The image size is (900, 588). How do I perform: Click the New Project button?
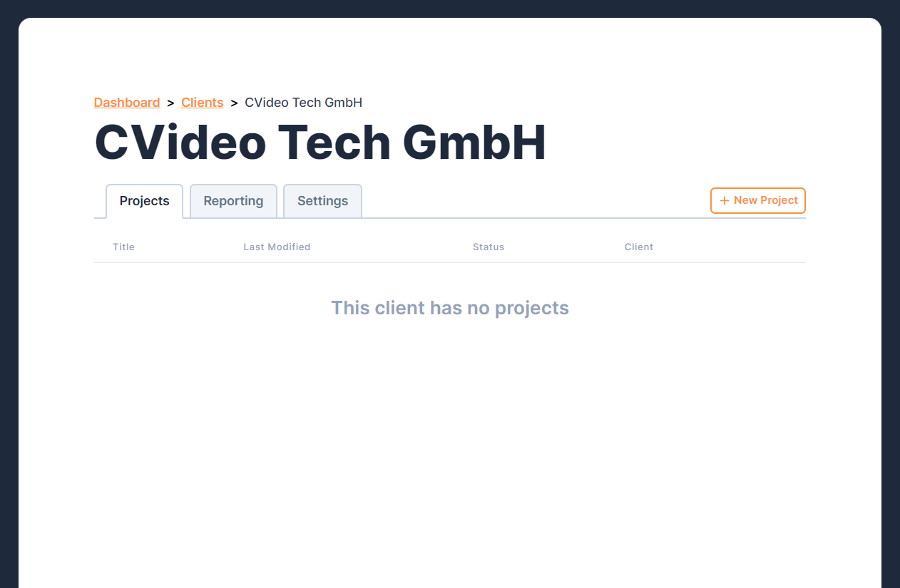click(758, 200)
